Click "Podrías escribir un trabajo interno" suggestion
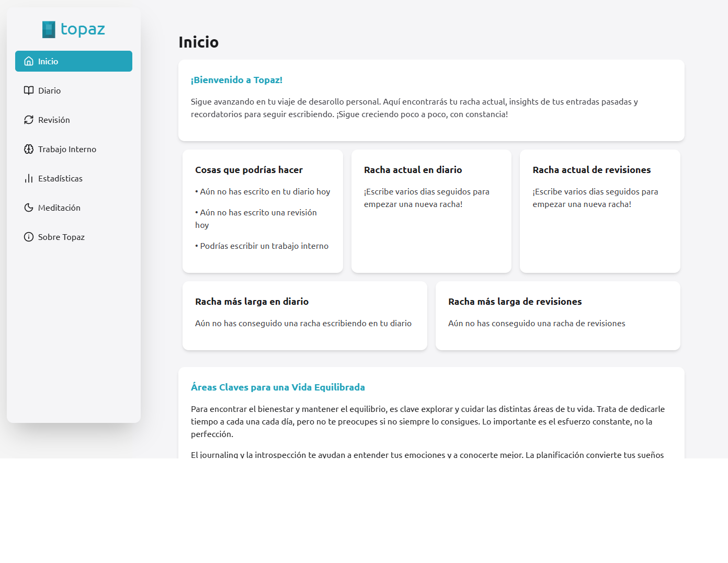The width and height of the screenshot is (728, 563). pyautogui.click(x=264, y=246)
